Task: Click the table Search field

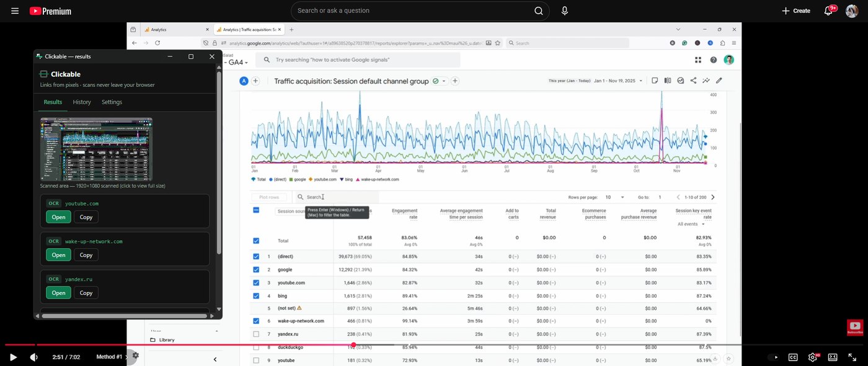Action: 335,197
